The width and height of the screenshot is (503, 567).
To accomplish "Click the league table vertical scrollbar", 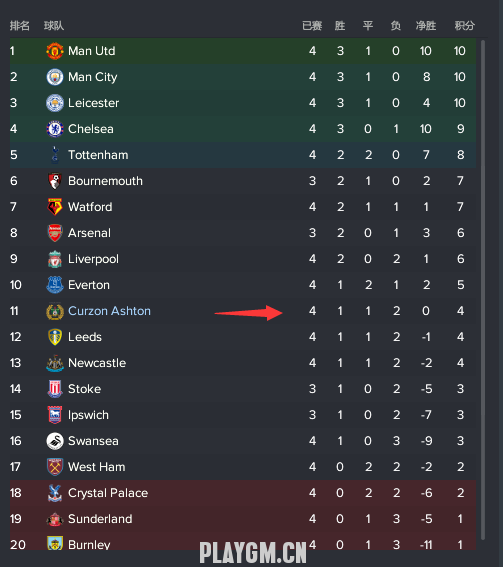I will (482, 290).
